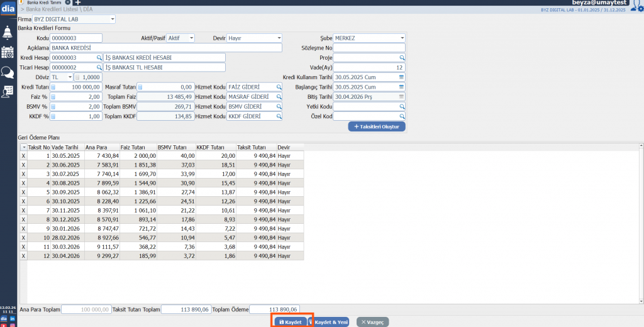644x327 pixels.
Task: Open the Şube MERKEZ dropdown
Action: tap(402, 38)
